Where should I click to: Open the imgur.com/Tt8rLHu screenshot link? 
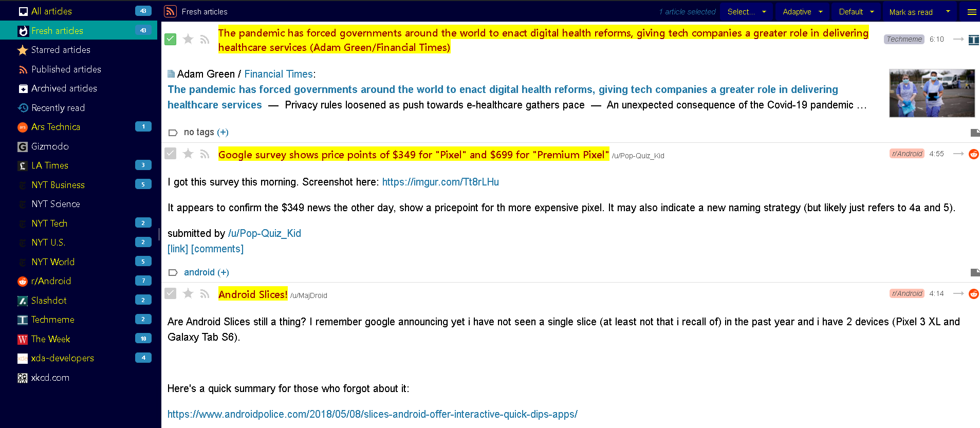pos(440,182)
